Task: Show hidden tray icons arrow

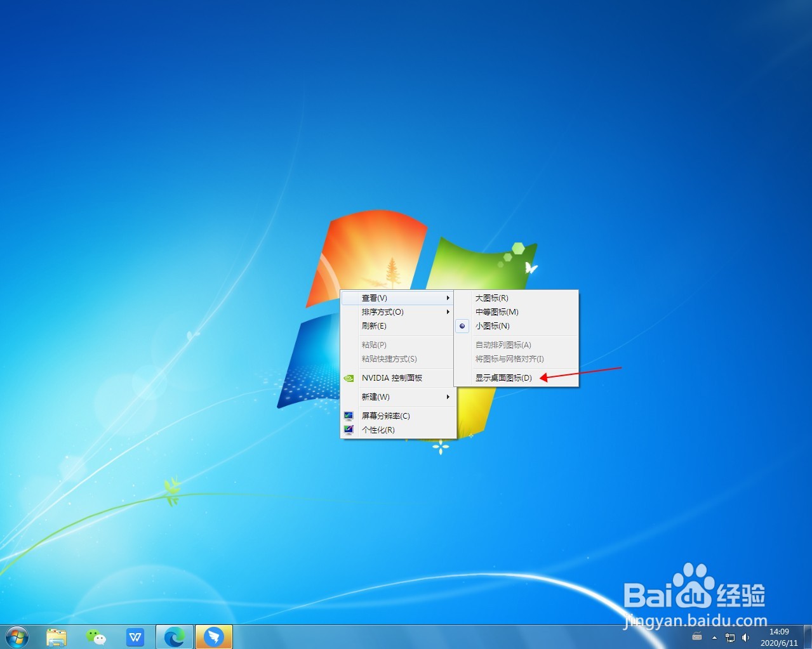Action: pos(715,638)
